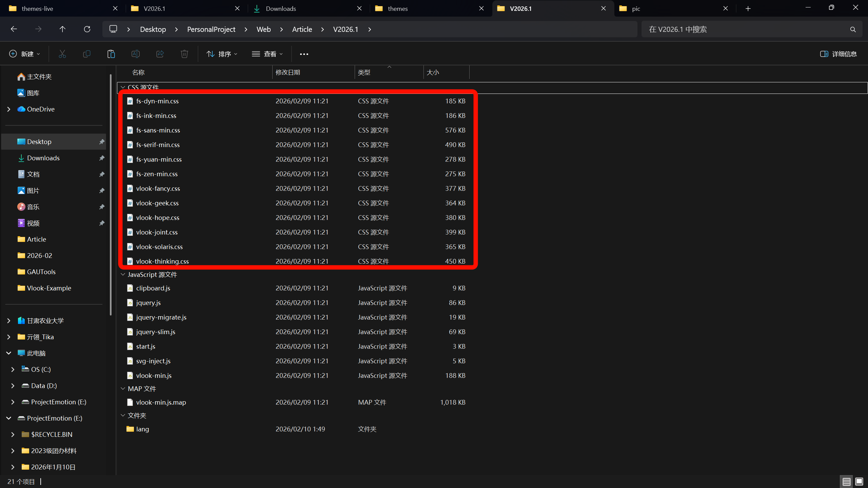868x488 pixels.
Task: Refresh the current folder view
Action: click(87, 29)
